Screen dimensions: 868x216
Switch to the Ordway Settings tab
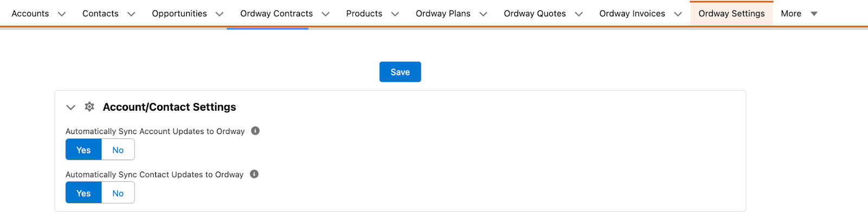[x=731, y=14]
